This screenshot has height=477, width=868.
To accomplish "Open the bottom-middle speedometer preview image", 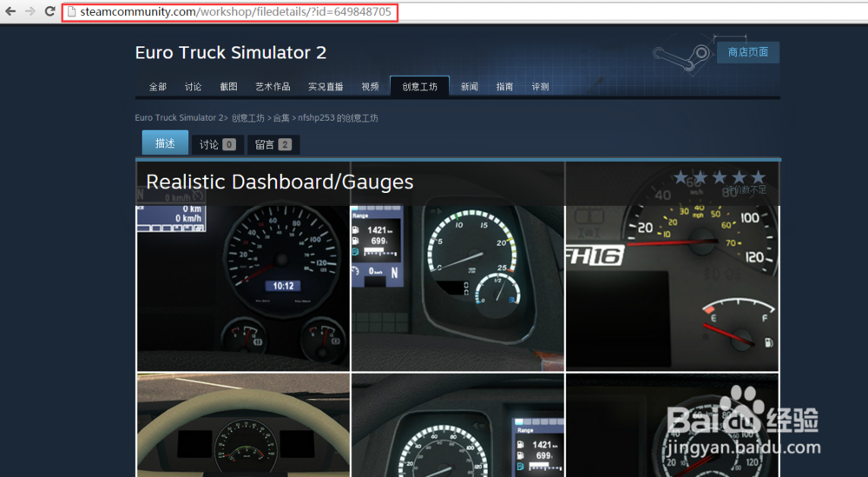I will [457, 425].
